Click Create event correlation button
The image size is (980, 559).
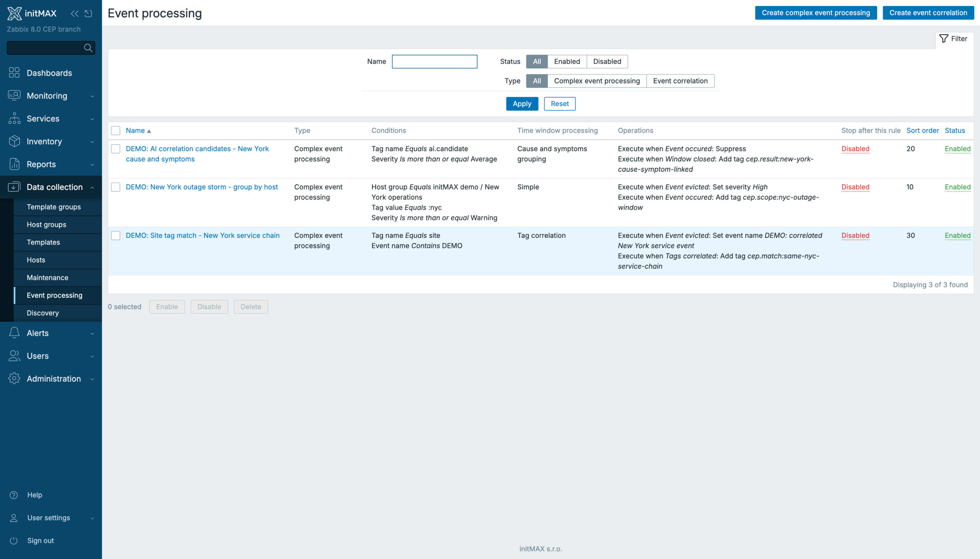[928, 13]
